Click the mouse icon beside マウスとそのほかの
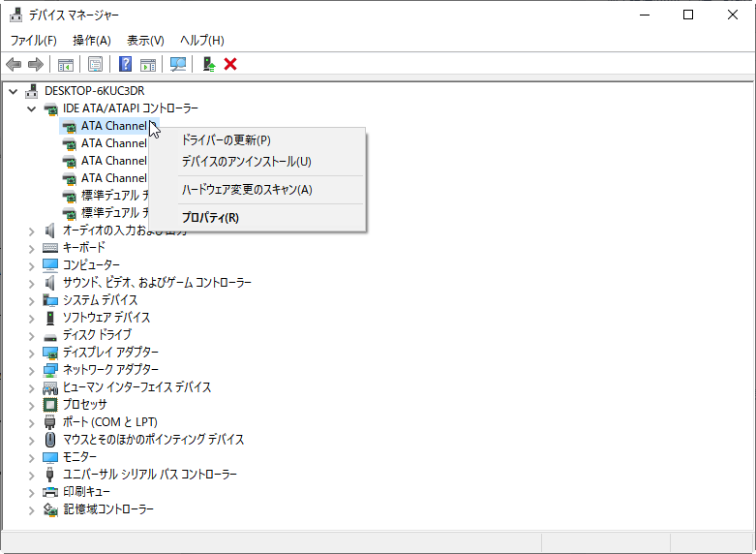The image size is (756, 554). point(50,440)
